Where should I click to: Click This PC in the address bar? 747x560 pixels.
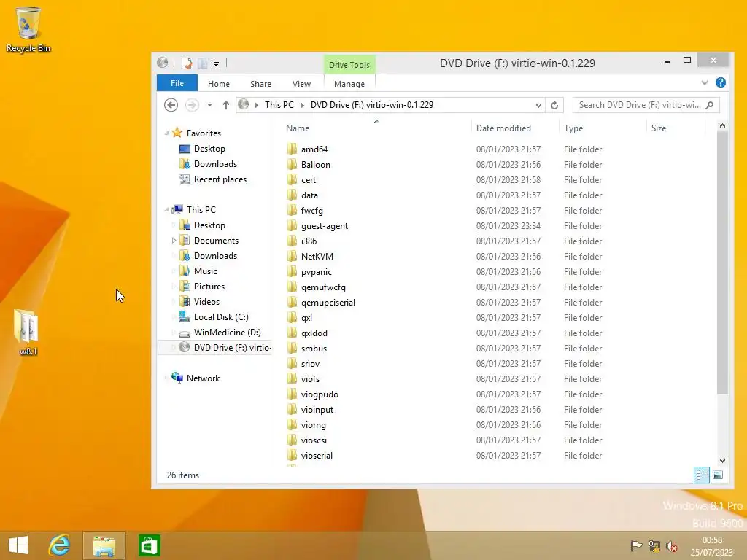[279, 105]
